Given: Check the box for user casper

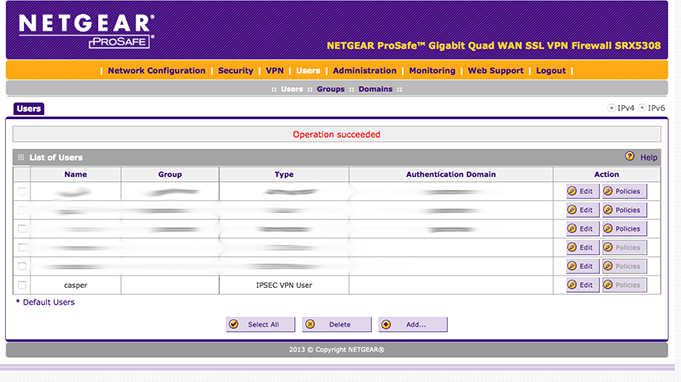Looking at the screenshot, I should (x=22, y=285).
